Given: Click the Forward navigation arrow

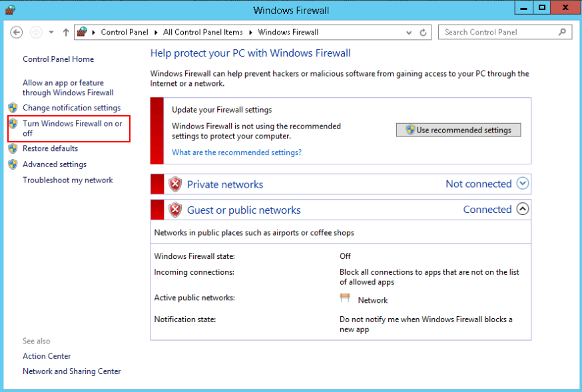Looking at the screenshot, I should [36, 32].
